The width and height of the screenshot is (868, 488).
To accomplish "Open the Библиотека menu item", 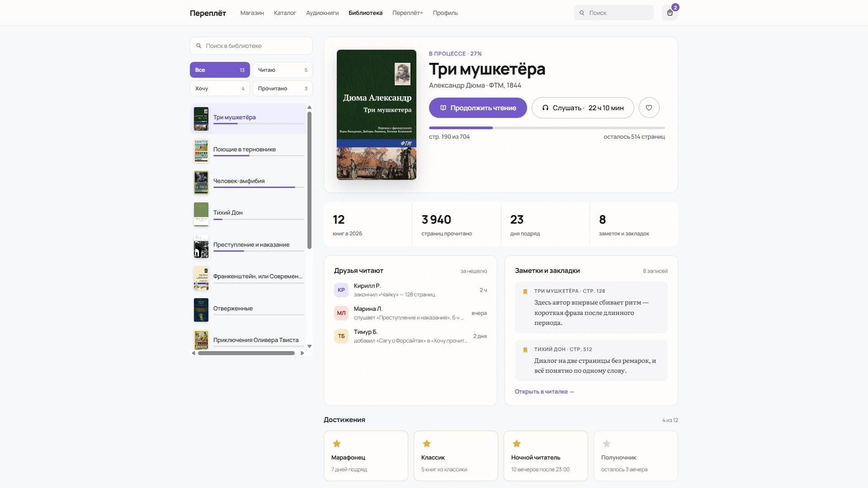I will [x=365, y=13].
